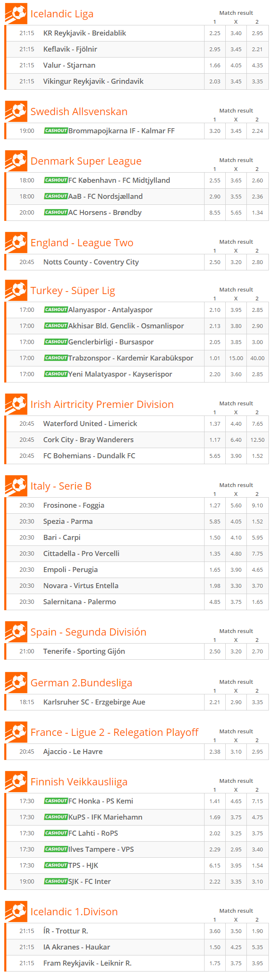Click the Denmark Super League soccer icon

coord(16,161)
